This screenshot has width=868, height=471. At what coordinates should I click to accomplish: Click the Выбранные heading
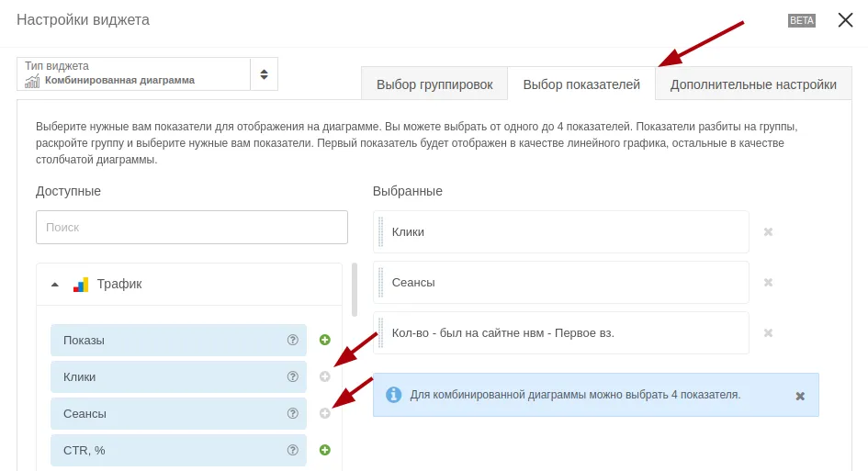tap(408, 191)
